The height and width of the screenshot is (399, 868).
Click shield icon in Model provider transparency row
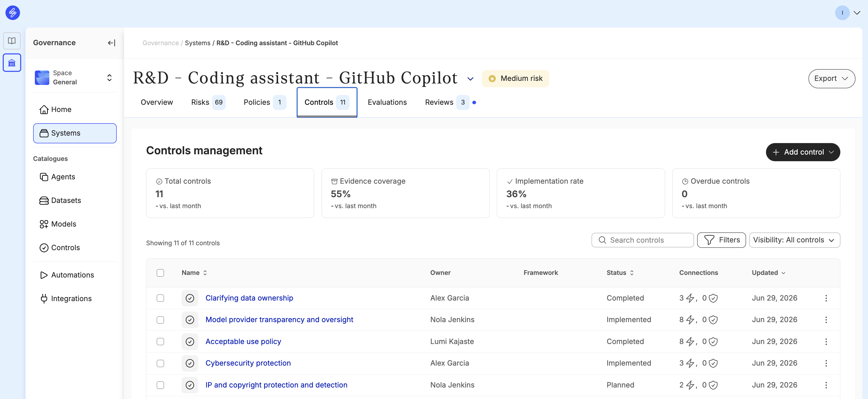coord(713,320)
